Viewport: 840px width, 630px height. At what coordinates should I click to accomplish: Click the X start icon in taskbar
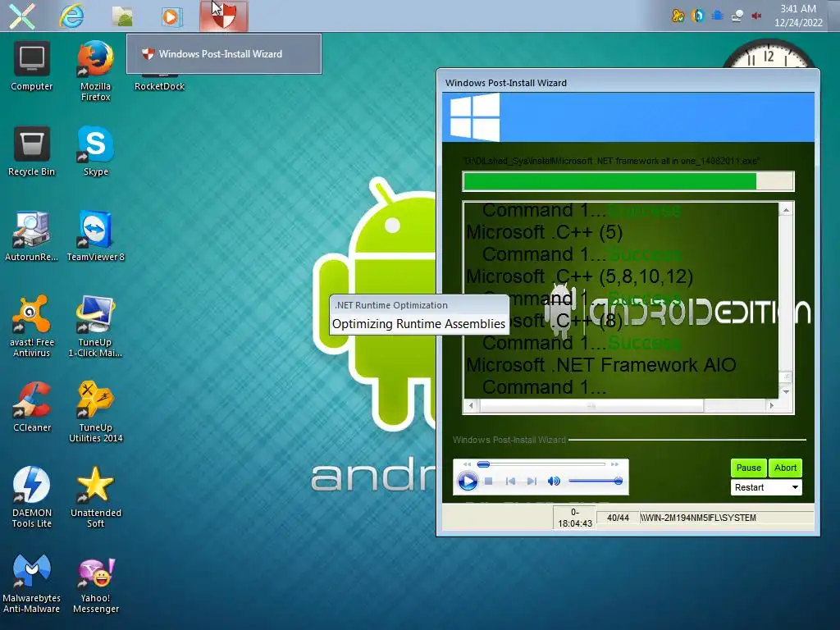pos(22,16)
